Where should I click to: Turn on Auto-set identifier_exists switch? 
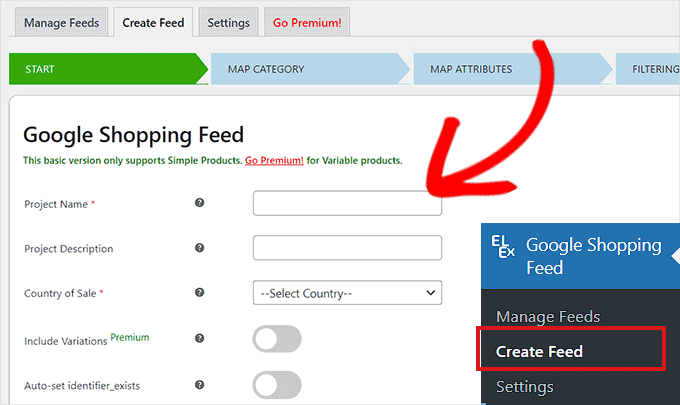[x=277, y=384]
